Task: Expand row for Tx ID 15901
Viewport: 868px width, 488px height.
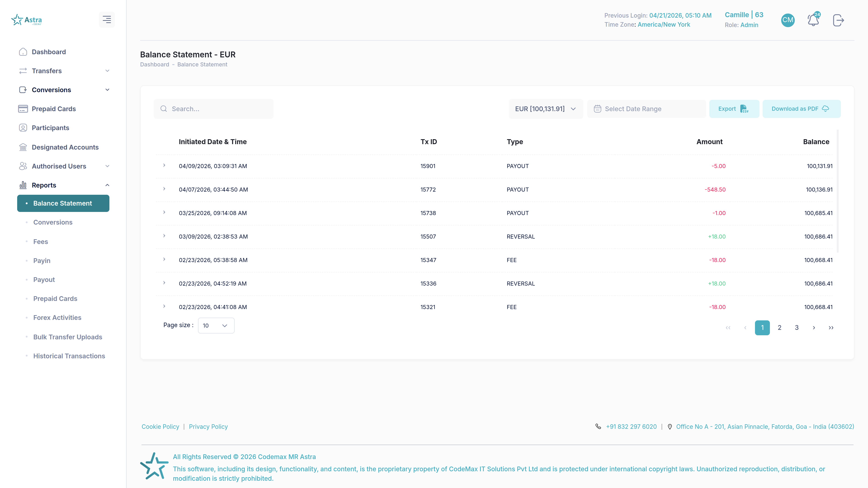Action: pos(164,165)
